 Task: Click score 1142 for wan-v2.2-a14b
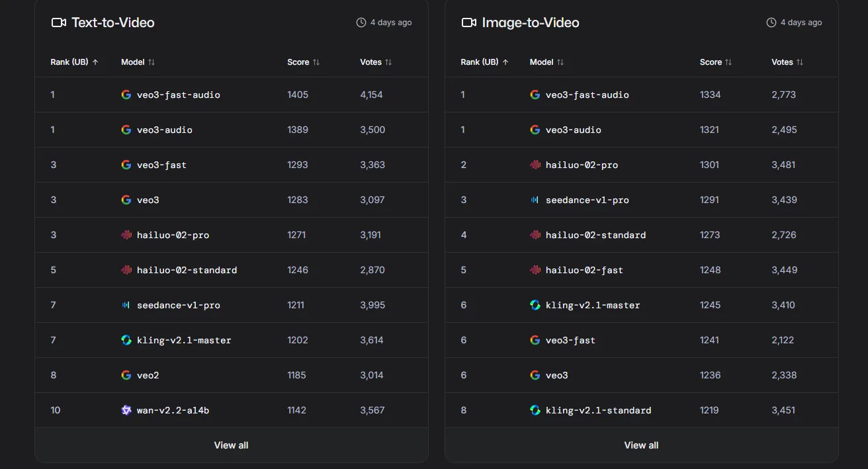coord(297,410)
